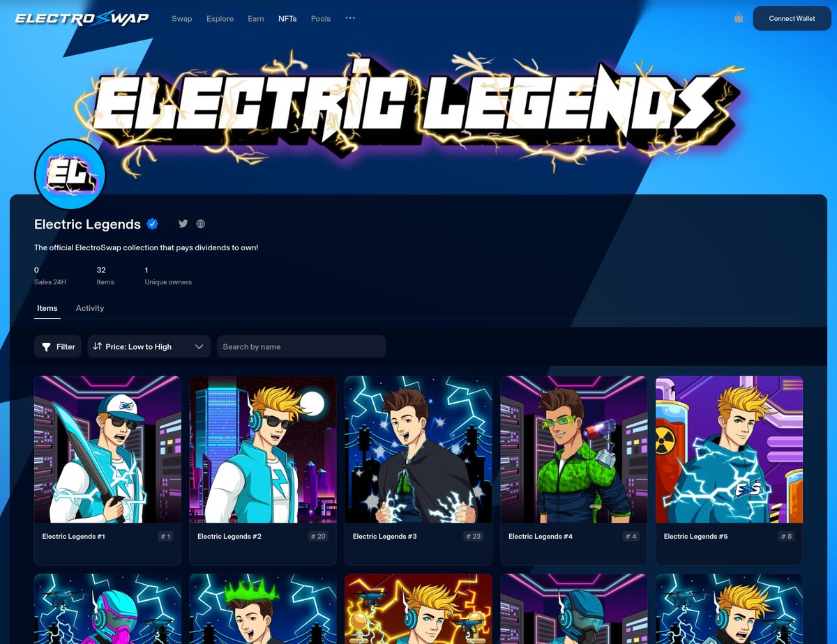
Task: Open Electric Legends #3 thumbnail
Action: point(418,450)
